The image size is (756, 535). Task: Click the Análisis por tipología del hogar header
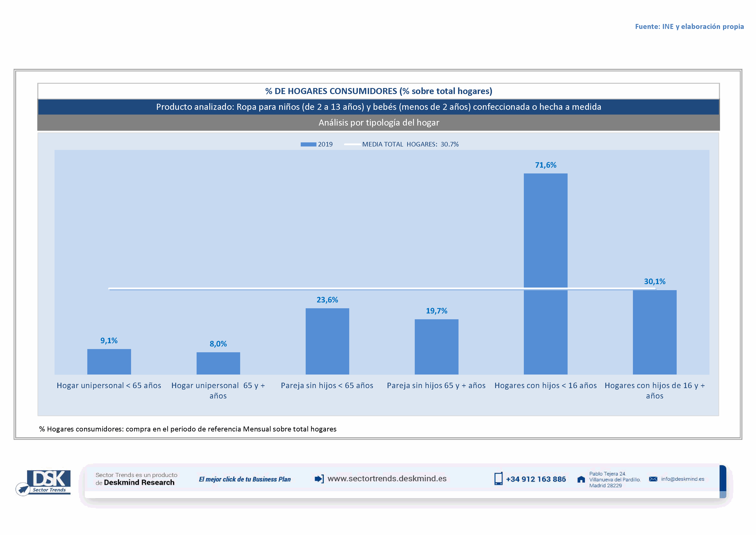click(378, 123)
